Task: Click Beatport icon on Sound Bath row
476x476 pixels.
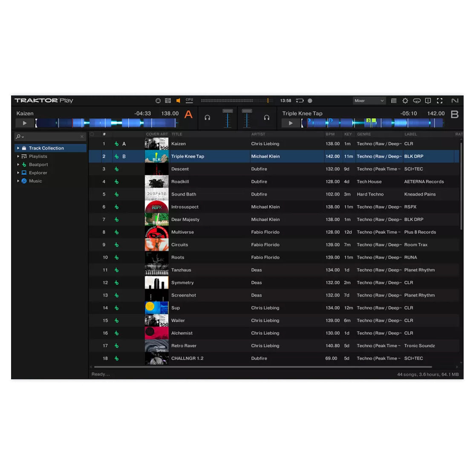Action: 117,194
